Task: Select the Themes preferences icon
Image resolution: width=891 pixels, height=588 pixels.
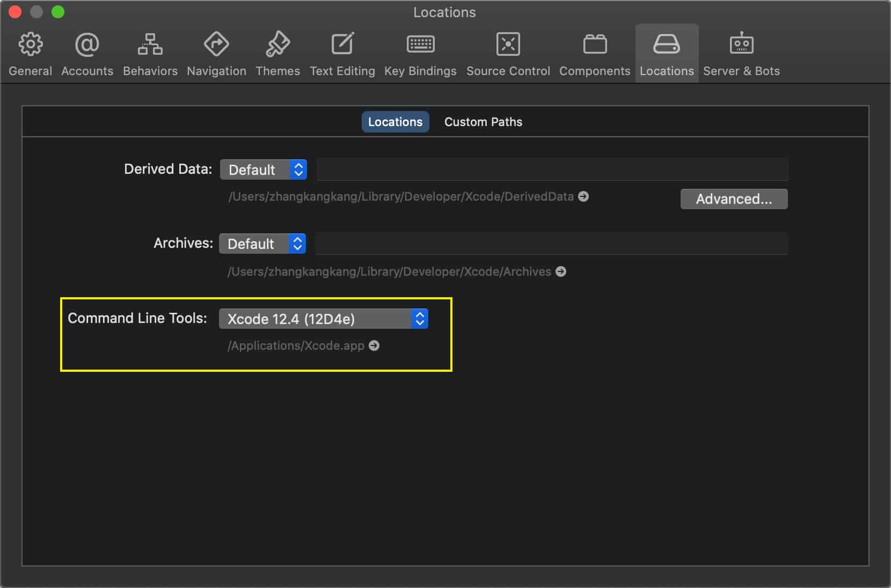Action: [x=277, y=45]
